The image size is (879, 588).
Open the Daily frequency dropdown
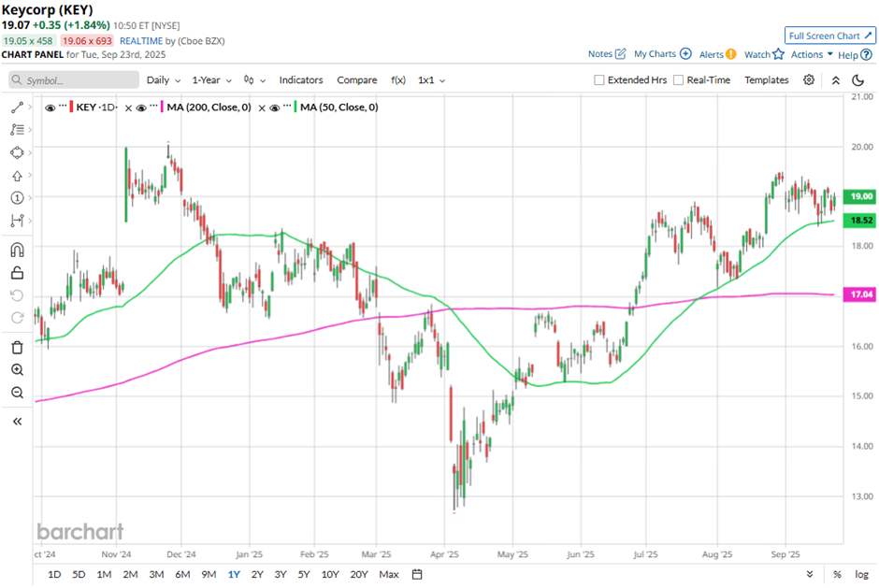point(163,80)
